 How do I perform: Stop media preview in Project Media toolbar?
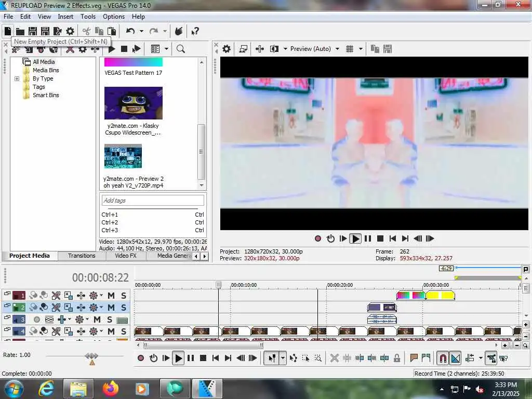tap(124, 49)
